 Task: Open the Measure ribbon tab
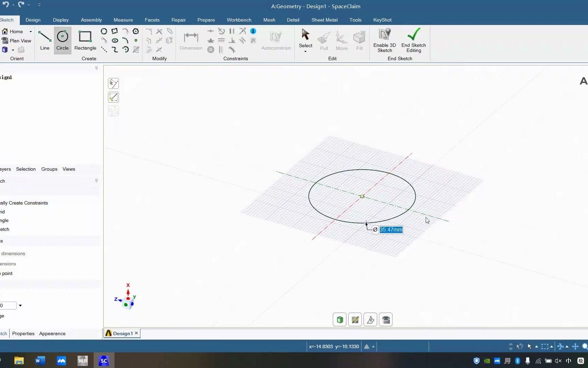123,20
